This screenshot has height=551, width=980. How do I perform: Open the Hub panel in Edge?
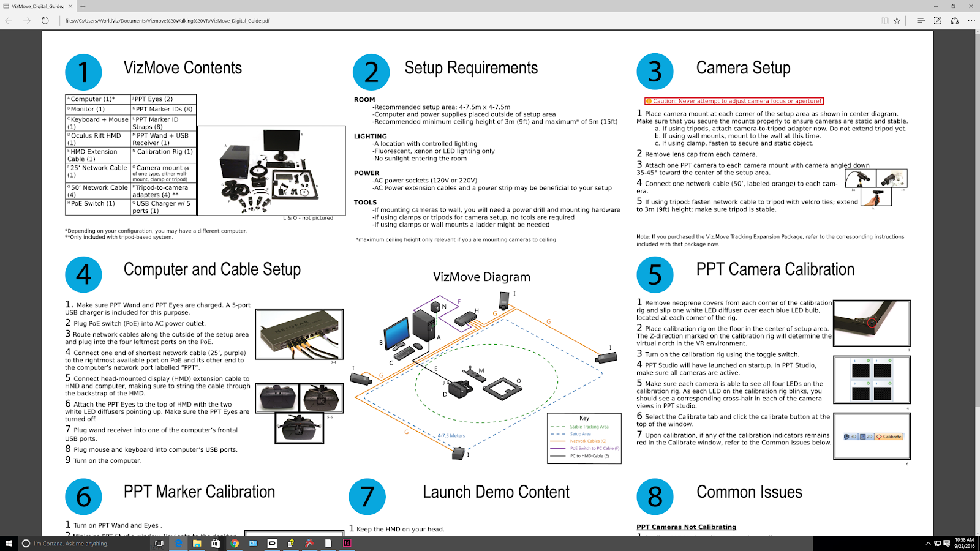coord(921,20)
